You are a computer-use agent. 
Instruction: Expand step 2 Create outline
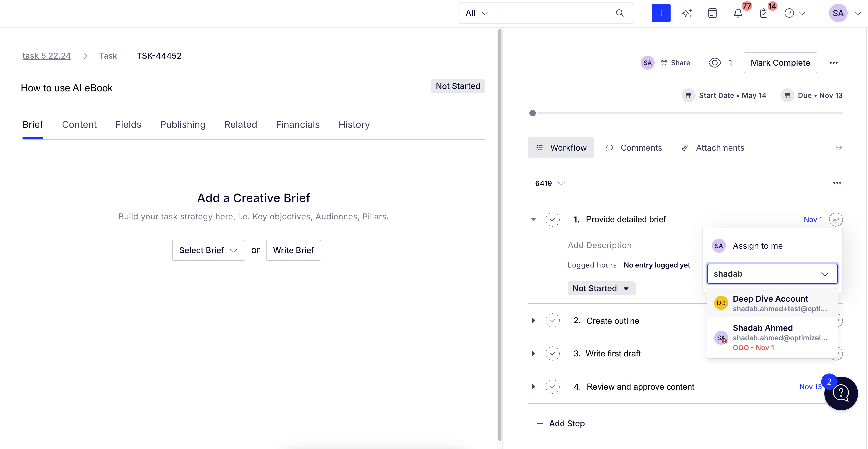coord(533,320)
